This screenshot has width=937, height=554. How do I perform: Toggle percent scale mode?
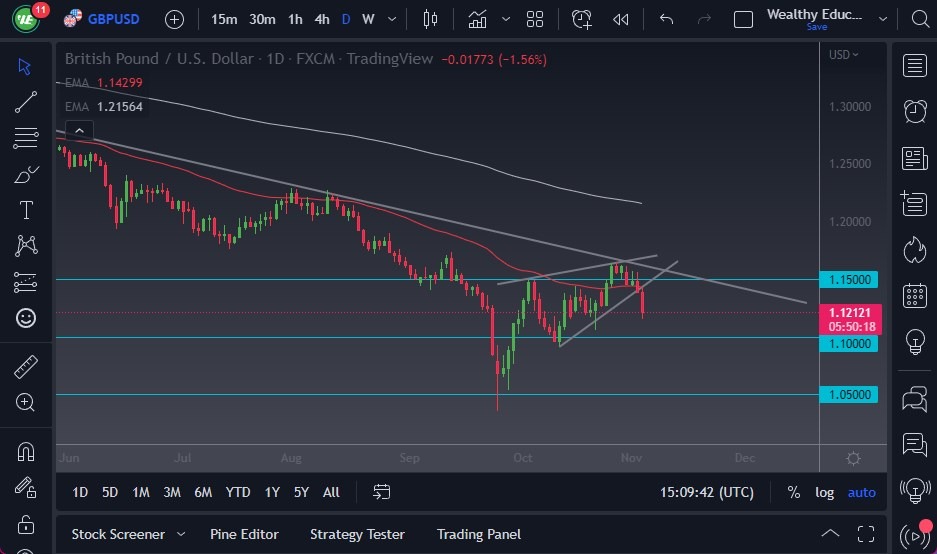[x=793, y=492]
